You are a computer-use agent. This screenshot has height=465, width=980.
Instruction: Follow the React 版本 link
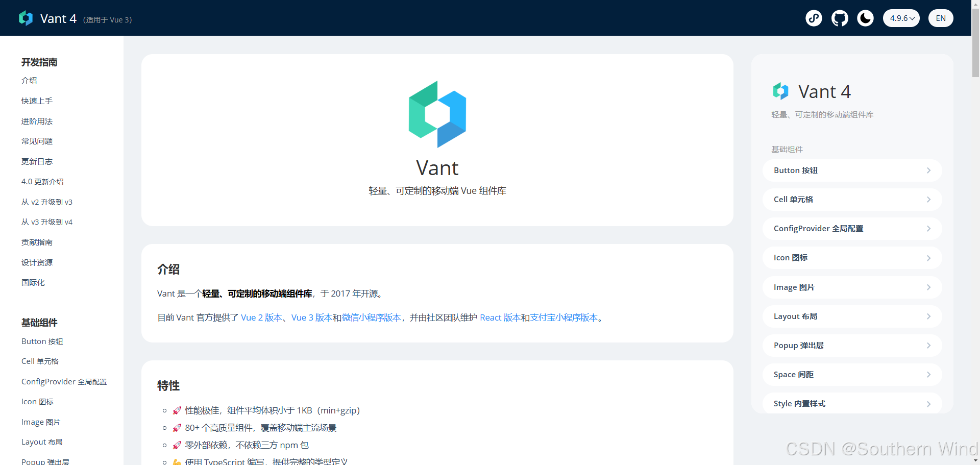point(500,318)
